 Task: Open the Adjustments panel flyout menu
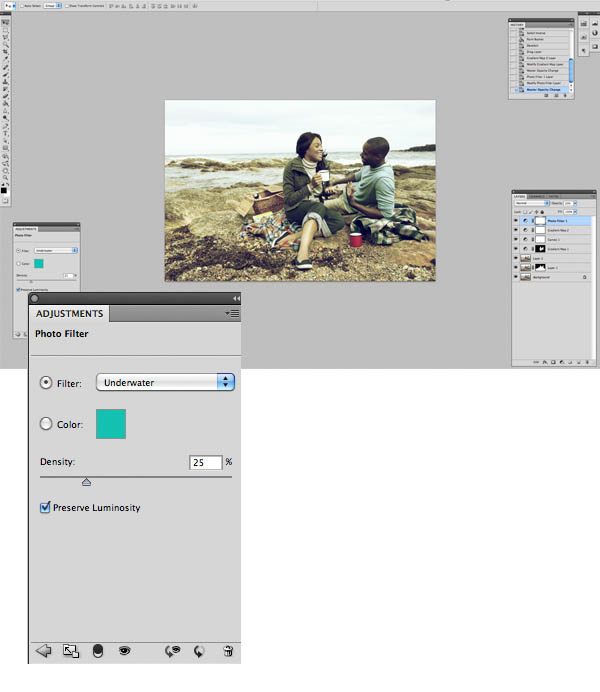click(x=232, y=314)
